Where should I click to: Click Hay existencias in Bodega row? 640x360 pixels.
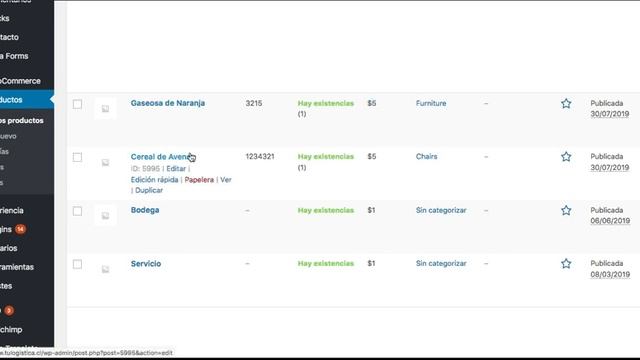(326, 210)
